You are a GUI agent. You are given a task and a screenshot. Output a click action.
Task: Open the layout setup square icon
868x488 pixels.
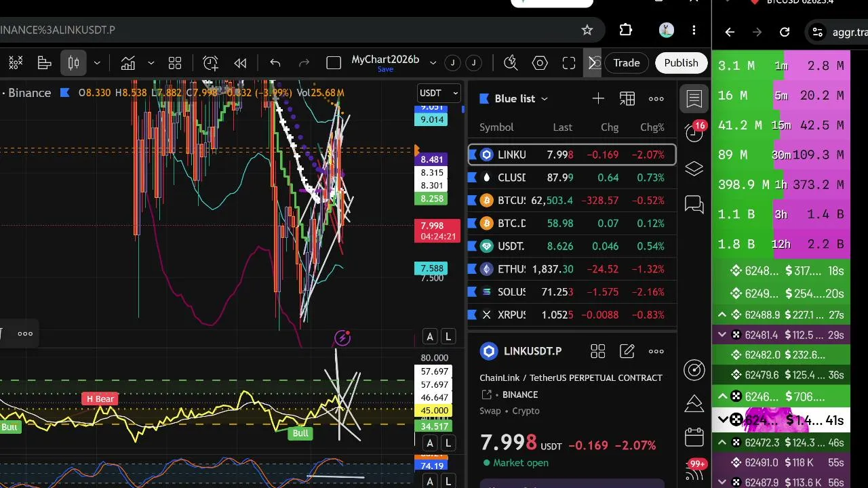334,63
